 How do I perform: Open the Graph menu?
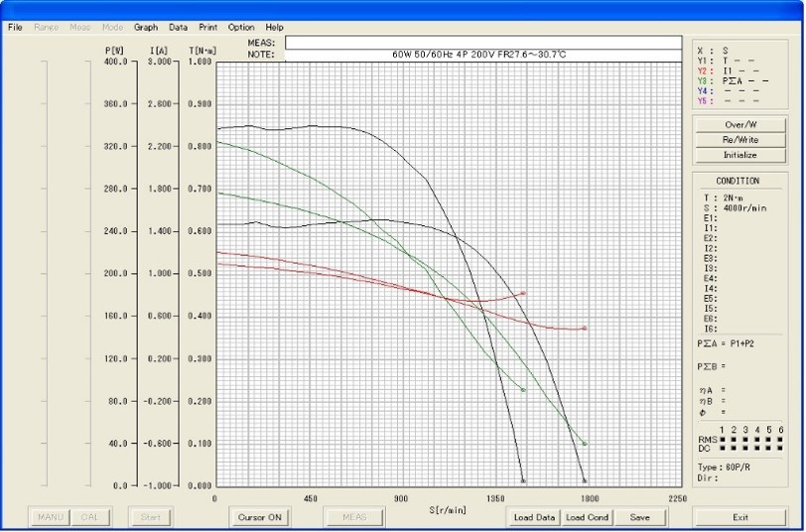(x=146, y=27)
